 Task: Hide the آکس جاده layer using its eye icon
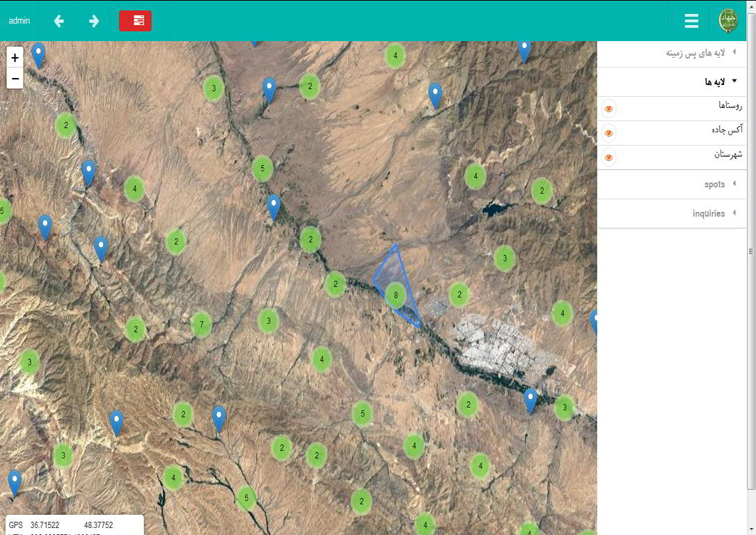click(x=609, y=133)
